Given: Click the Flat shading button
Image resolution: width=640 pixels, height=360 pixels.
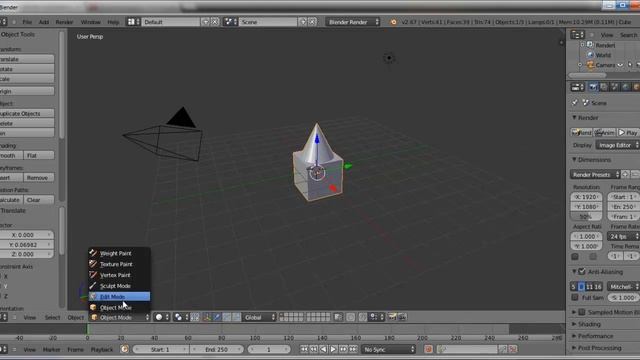Looking at the screenshot, I should (39, 156).
